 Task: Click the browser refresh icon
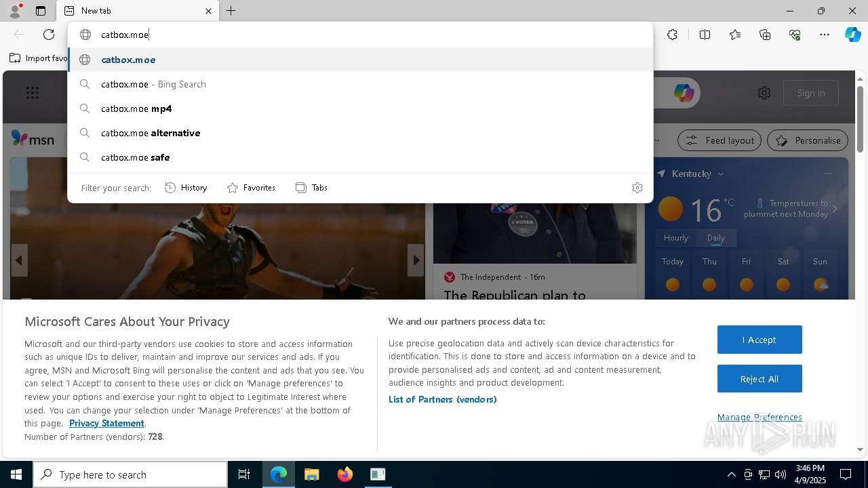point(49,35)
